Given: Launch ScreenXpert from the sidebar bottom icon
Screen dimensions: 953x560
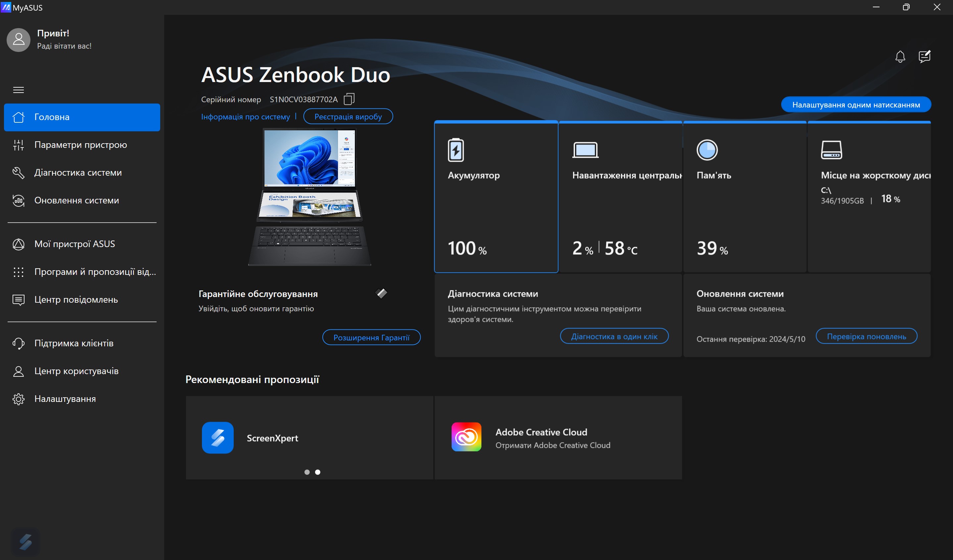Looking at the screenshot, I should click(26, 542).
